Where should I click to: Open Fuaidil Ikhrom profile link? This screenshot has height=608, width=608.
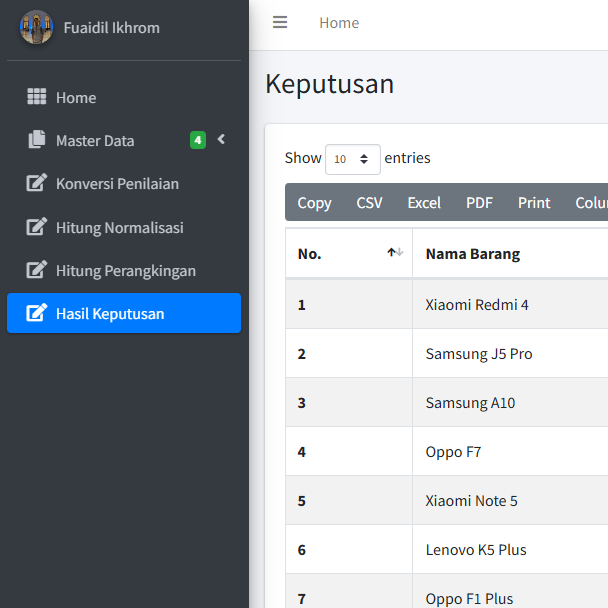(111, 27)
